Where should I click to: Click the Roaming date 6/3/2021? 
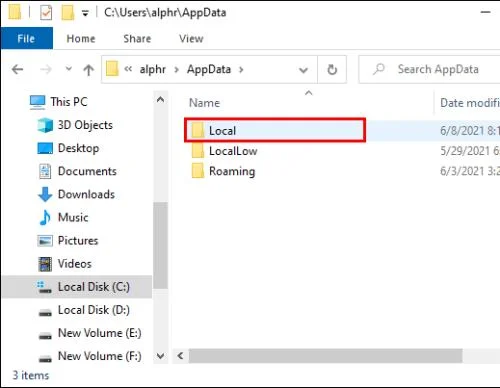pos(470,171)
